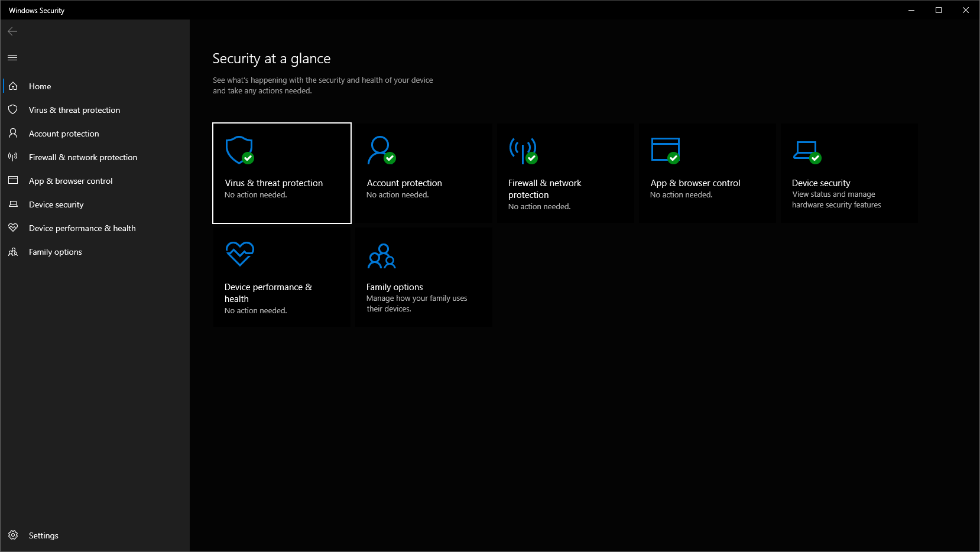This screenshot has height=552, width=980.
Task: Click the family icon on the Family options tile
Action: point(382,256)
